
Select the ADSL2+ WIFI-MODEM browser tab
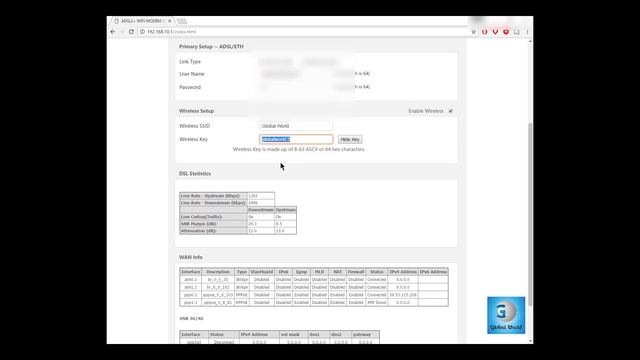click(143, 21)
